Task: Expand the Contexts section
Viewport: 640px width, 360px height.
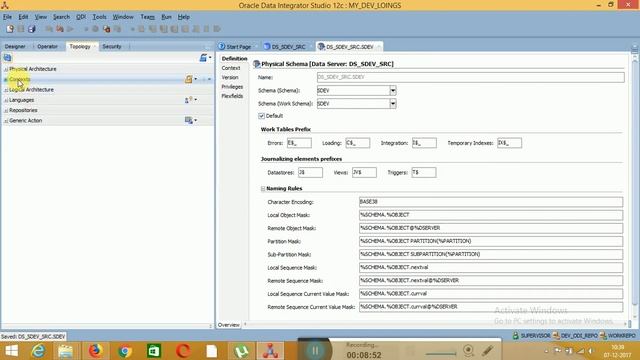Action: tap(6, 80)
